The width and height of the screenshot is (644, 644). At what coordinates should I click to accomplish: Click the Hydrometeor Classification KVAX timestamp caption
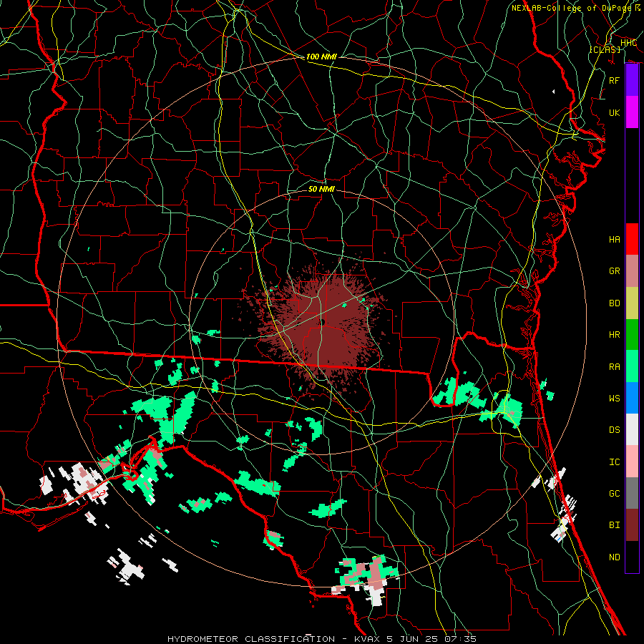322,639
